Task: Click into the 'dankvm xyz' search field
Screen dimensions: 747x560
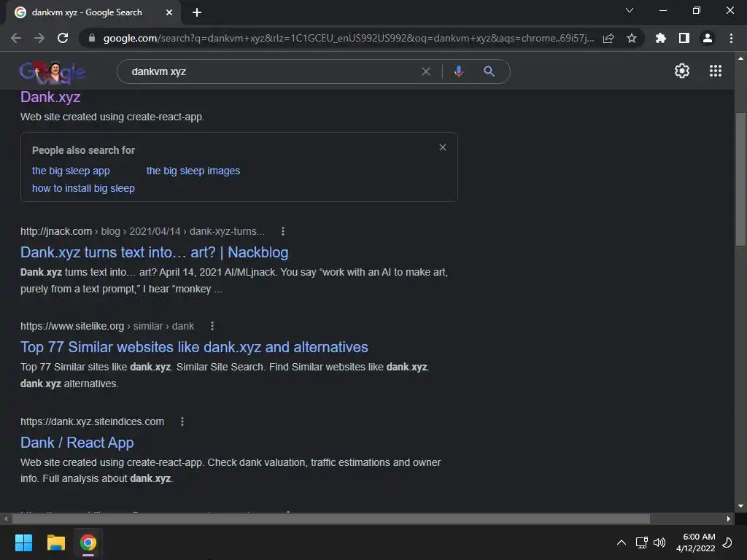Action: 271,71
